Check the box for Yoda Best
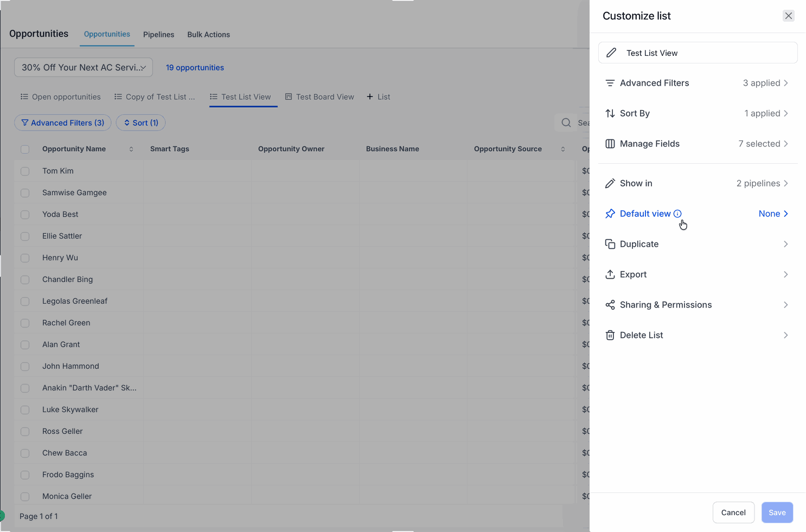 (x=25, y=214)
